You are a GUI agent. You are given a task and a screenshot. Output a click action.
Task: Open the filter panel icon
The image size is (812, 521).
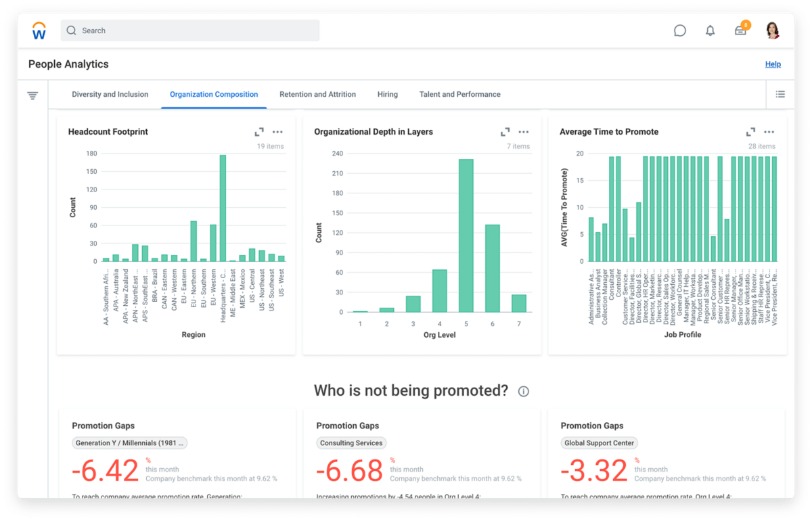(x=32, y=95)
